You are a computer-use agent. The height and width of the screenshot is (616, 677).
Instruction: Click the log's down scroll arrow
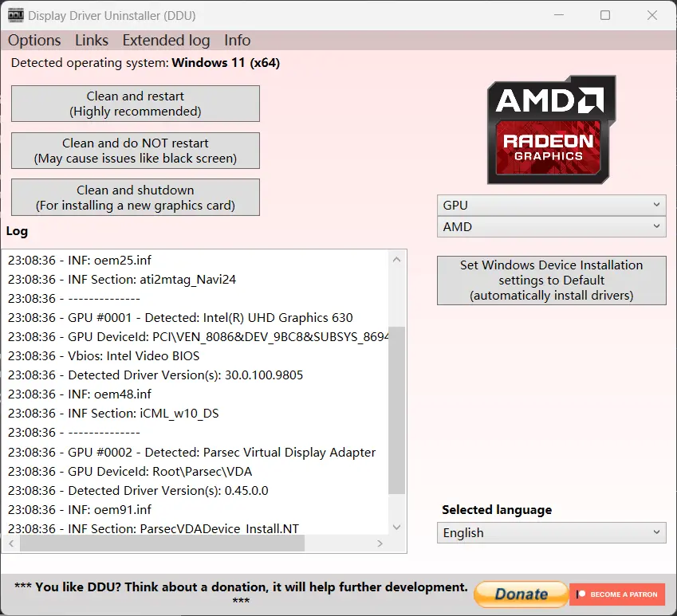(396, 527)
